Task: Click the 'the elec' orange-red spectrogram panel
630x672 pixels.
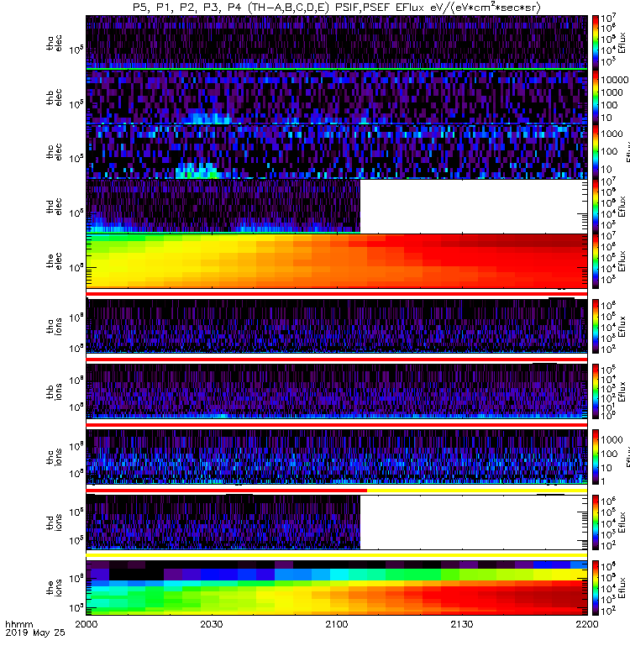Action: [x=337, y=260]
